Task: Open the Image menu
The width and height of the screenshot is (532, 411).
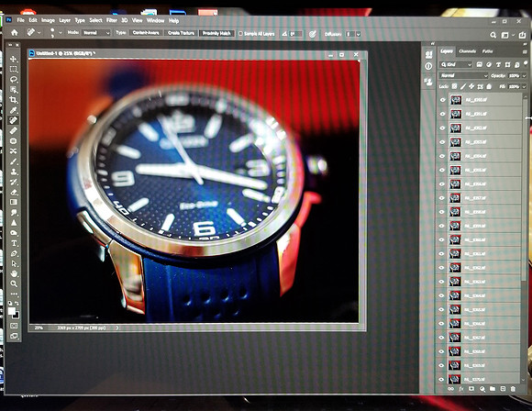Action: (48, 20)
